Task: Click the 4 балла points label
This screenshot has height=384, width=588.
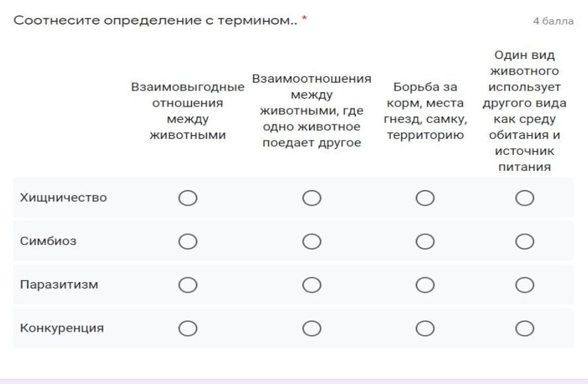Action: 553,21
